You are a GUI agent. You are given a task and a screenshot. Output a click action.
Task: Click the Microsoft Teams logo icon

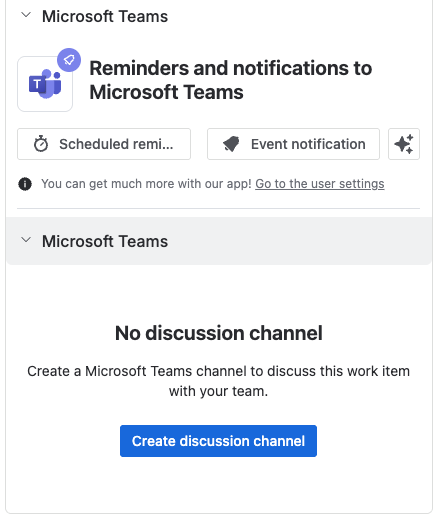pyautogui.click(x=45, y=84)
